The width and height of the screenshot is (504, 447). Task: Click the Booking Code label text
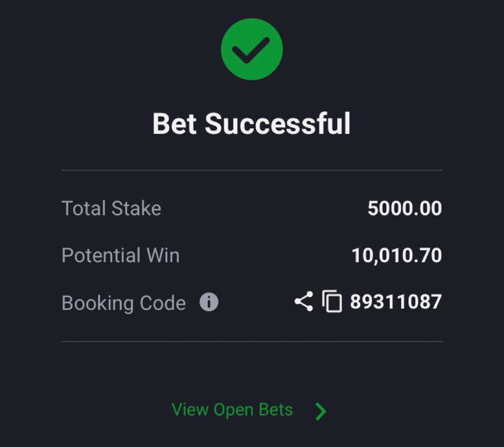(x=124, y=303)
